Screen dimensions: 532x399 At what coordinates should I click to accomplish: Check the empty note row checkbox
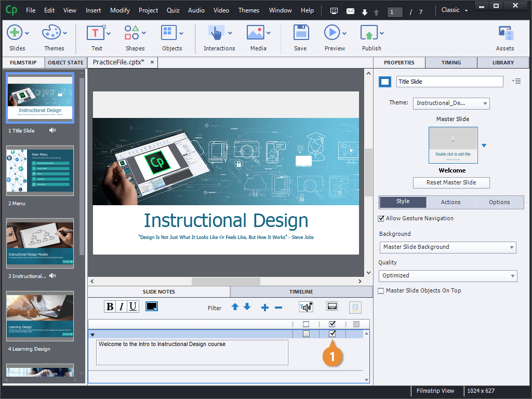pyautogui.click(x=306, y=334)
